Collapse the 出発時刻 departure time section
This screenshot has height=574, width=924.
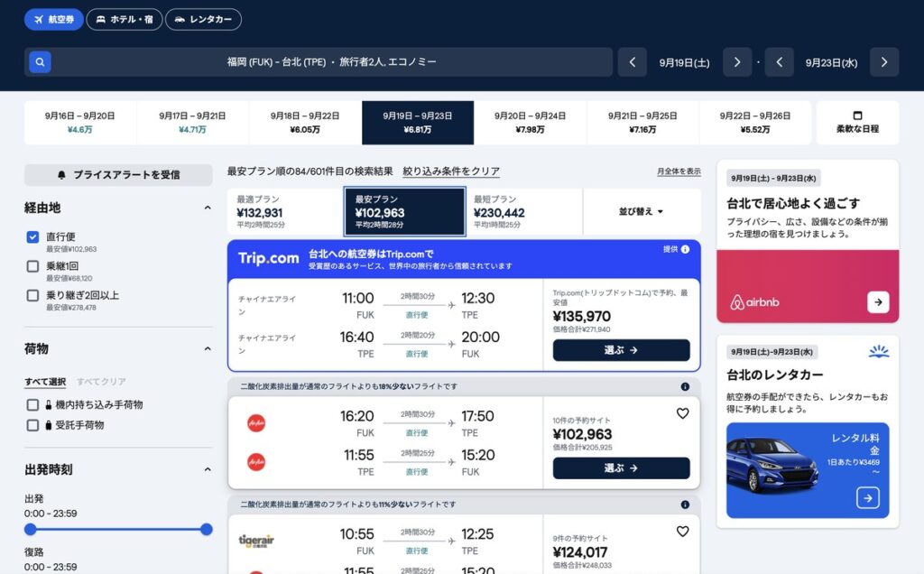(x=208, y=469)
